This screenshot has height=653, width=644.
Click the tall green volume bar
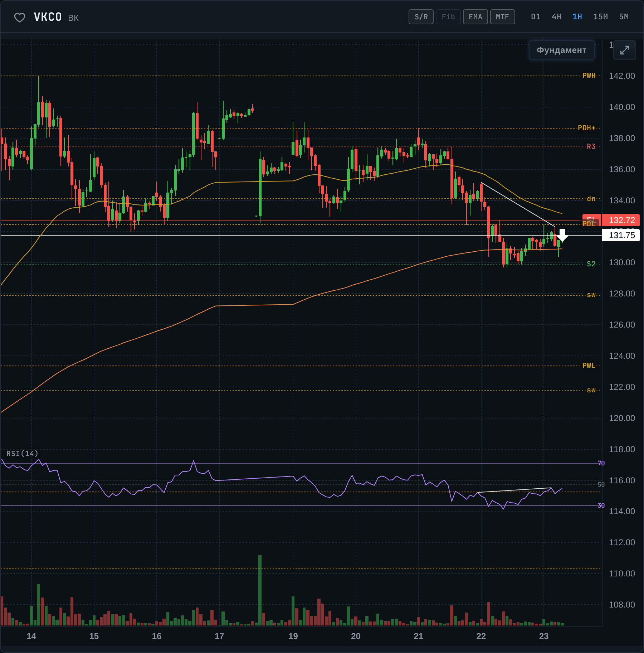point(260,590)
